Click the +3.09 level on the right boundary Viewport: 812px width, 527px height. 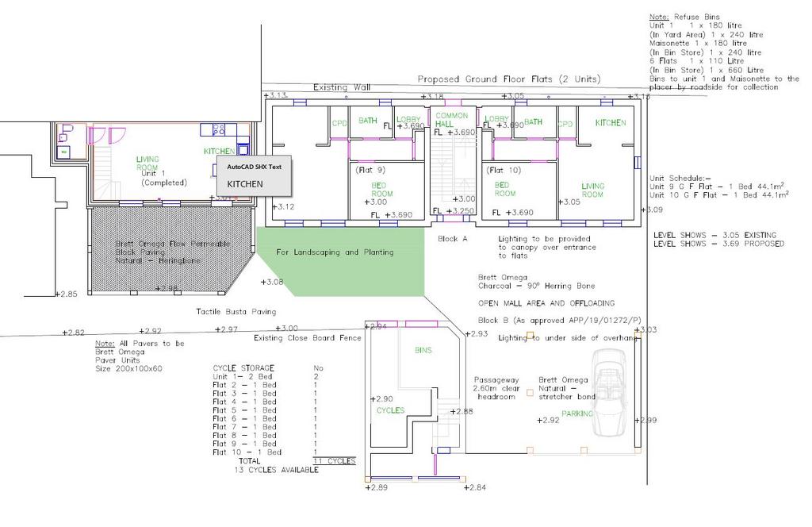click(652, 210)
